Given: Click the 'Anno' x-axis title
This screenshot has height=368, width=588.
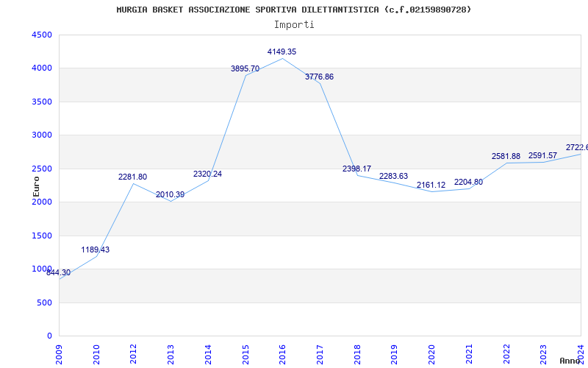Looking at the screenshot, I should tap(570, 361).
